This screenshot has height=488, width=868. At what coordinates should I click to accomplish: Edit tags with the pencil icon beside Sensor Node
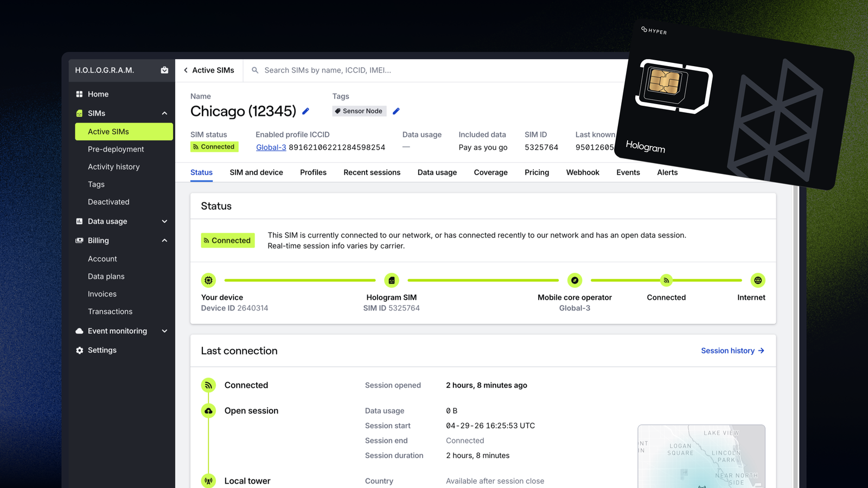pos(396,111)
